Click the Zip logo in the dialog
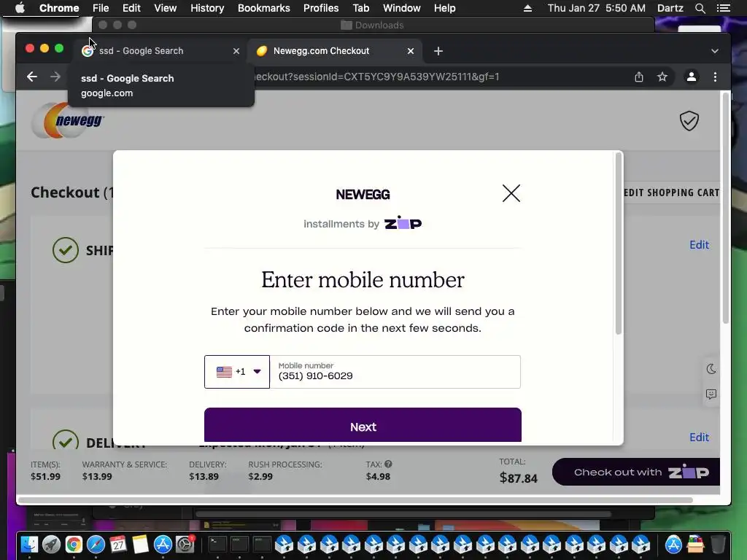Image resolution: width=747 pixels, height=560 pixels. pos(403,223)
